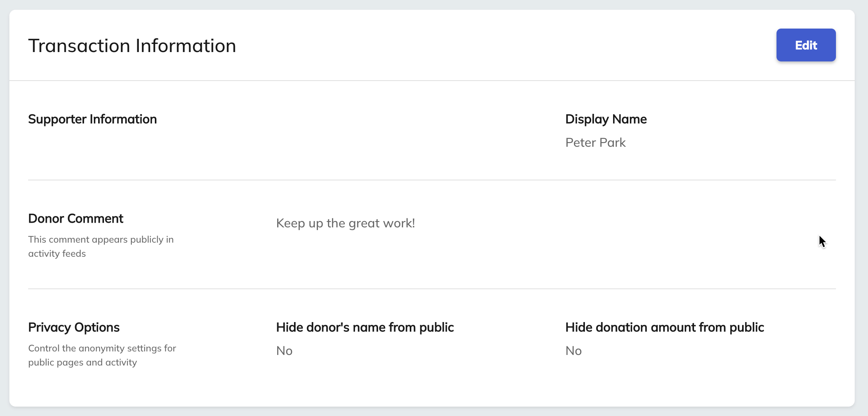Click the anonymity settings description text
This screenshot has height=416, width=868.
point(102,355)
